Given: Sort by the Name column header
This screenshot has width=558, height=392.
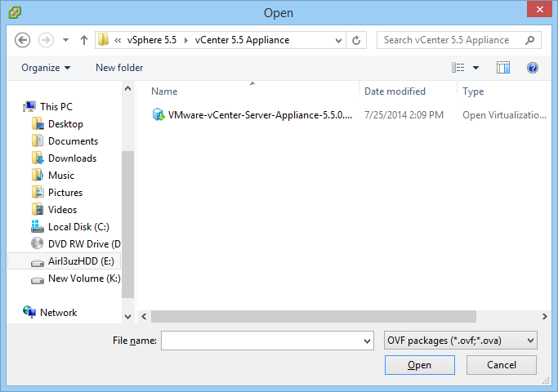Looking at the screenshot, I should (x=164, y=91).
